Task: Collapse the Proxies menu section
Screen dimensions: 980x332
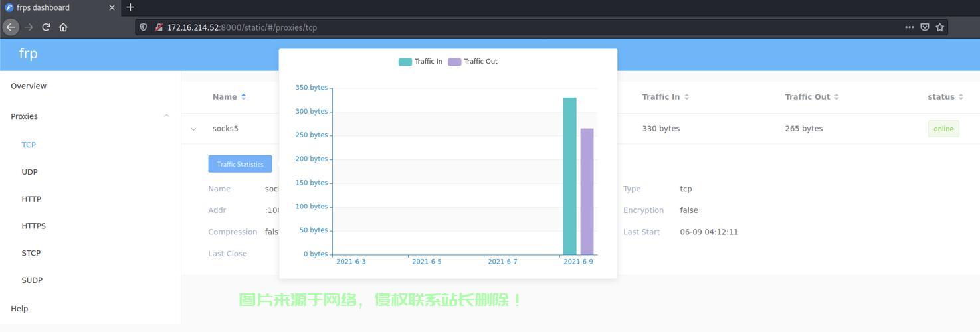Action: pyautogui.click(x=90, y=116)
